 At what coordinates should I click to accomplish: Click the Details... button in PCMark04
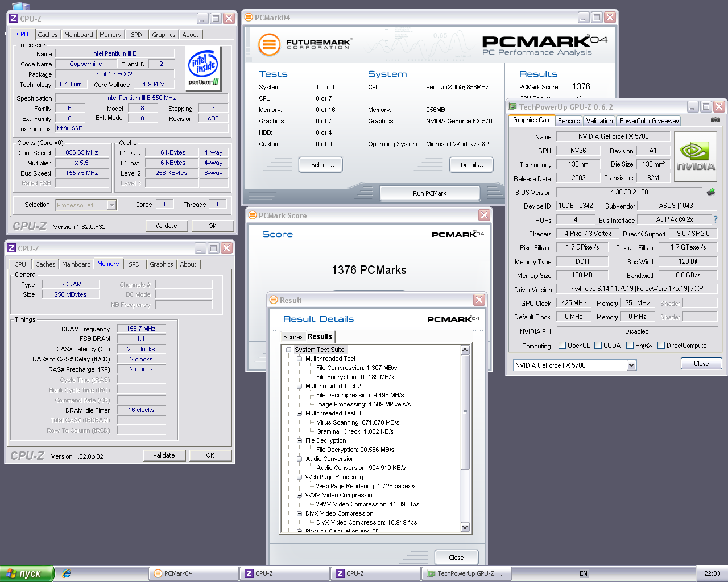[x=471, y=165]
